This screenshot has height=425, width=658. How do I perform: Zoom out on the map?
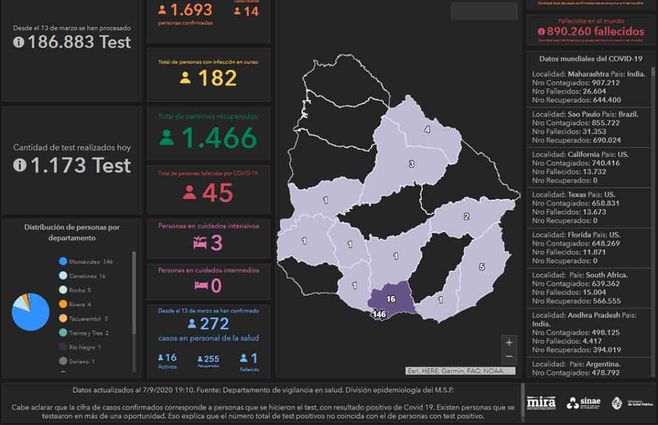[510, 358]
